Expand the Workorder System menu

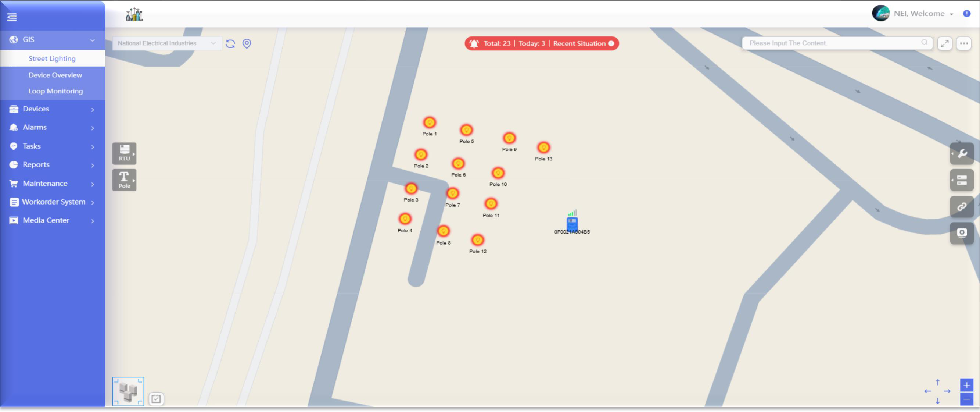pos(53,202)
